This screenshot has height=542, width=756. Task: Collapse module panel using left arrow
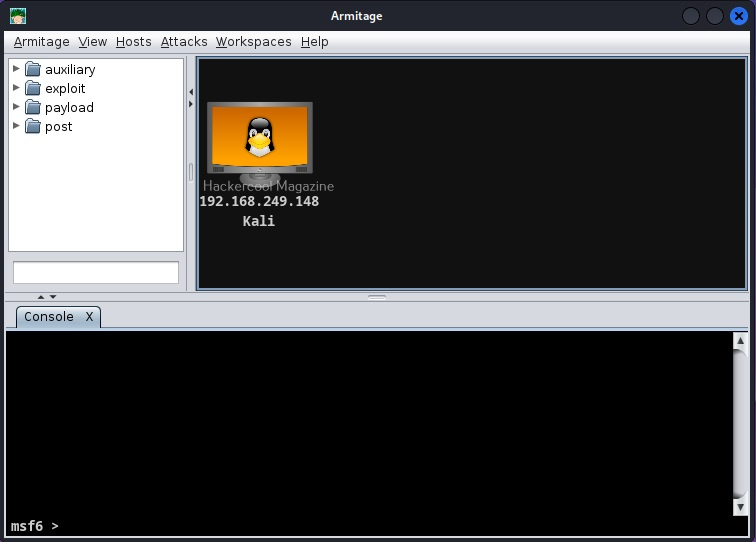click(x=191, y=92)
